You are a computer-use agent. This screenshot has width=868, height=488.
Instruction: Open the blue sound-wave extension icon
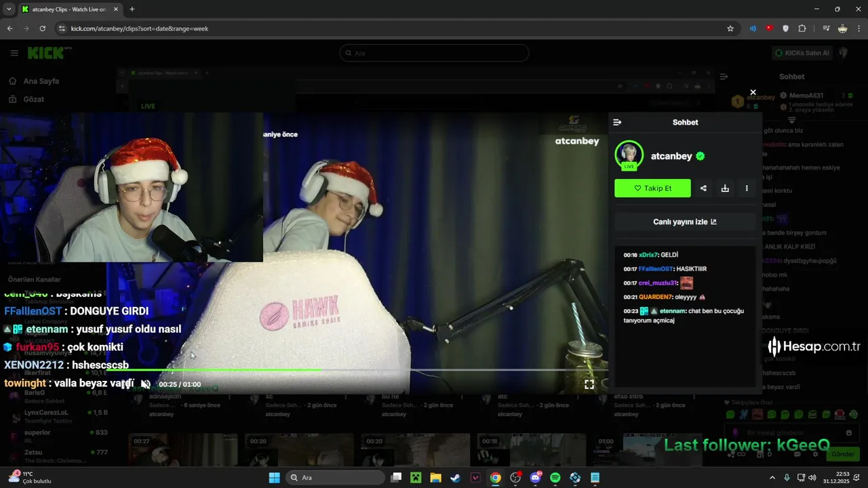tap(753, 28)
